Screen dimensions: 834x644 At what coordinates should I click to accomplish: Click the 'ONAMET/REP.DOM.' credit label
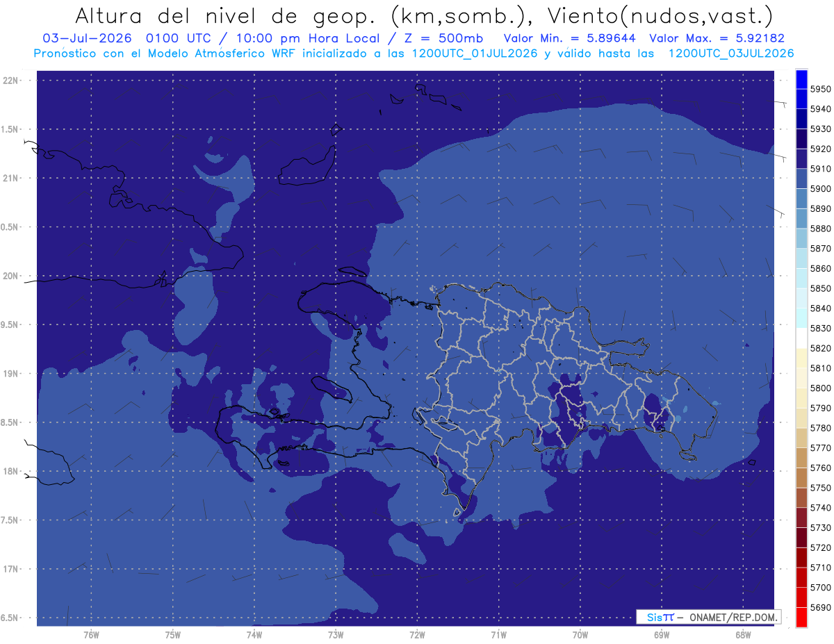[732, 617]
